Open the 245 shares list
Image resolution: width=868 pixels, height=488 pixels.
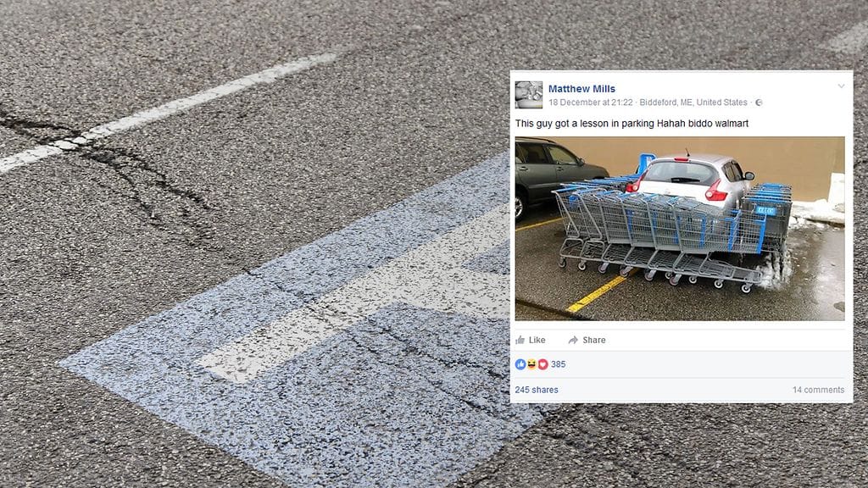(x=537, y=390)
